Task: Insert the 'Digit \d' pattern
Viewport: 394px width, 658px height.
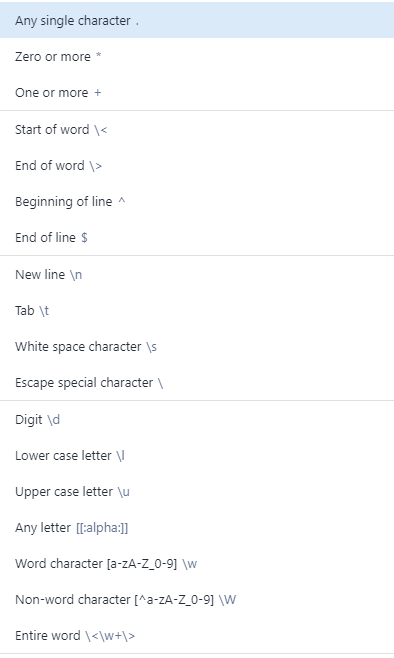Action: tap(197, 419)
